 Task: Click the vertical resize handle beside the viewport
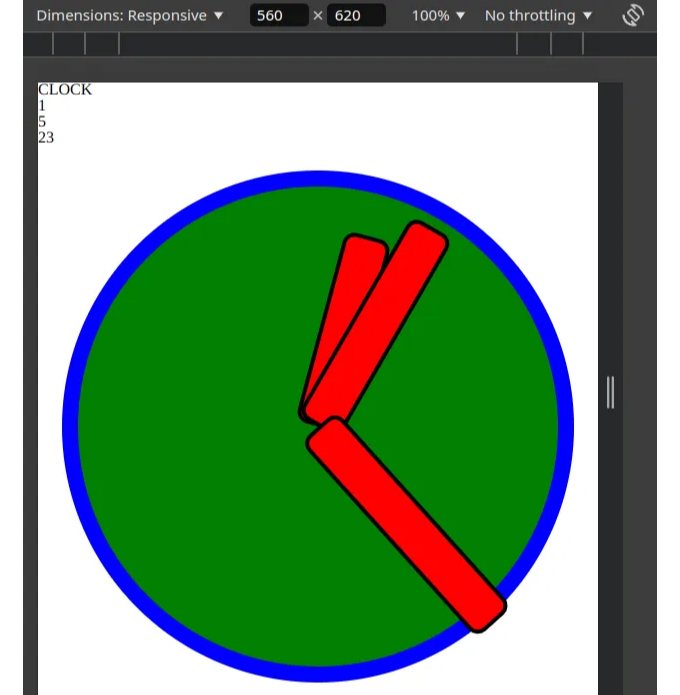[x=610, y=392]
